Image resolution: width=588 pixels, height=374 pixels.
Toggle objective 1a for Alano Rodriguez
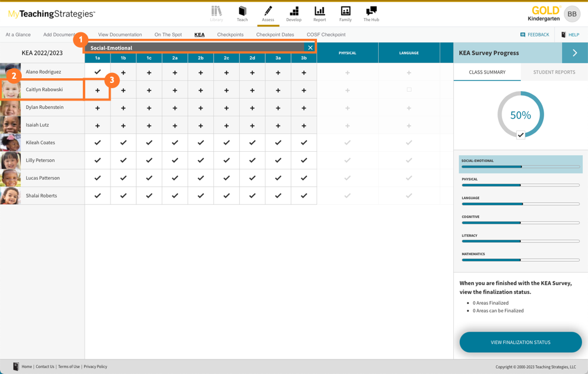tap(98, 72)
